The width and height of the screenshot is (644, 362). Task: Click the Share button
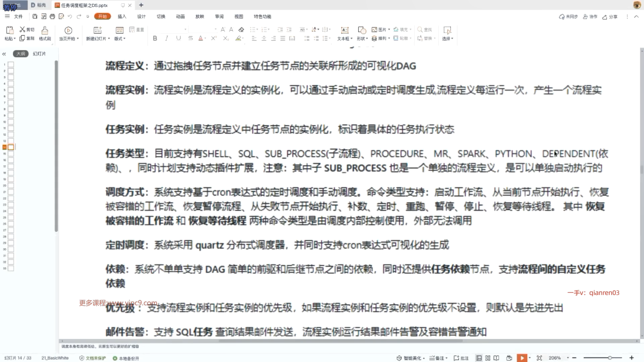[x=610, y=17]
